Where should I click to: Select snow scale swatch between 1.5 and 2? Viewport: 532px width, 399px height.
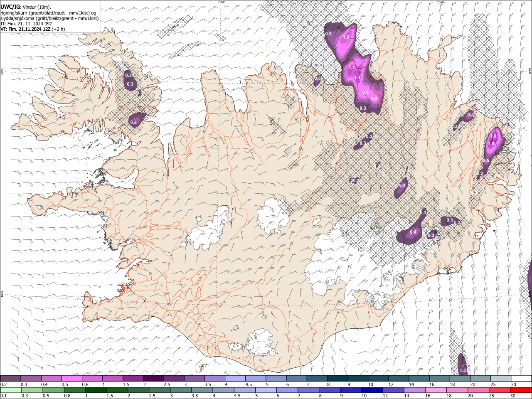[133, 378]
